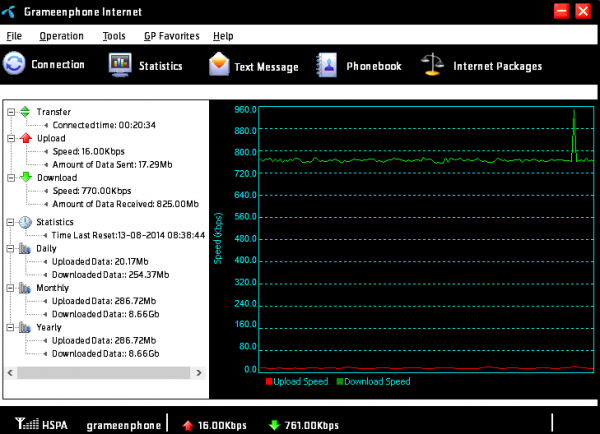Collapse the Yearly tree node
This screenshot has height=434, width=600.
click(x=10, y=327)
